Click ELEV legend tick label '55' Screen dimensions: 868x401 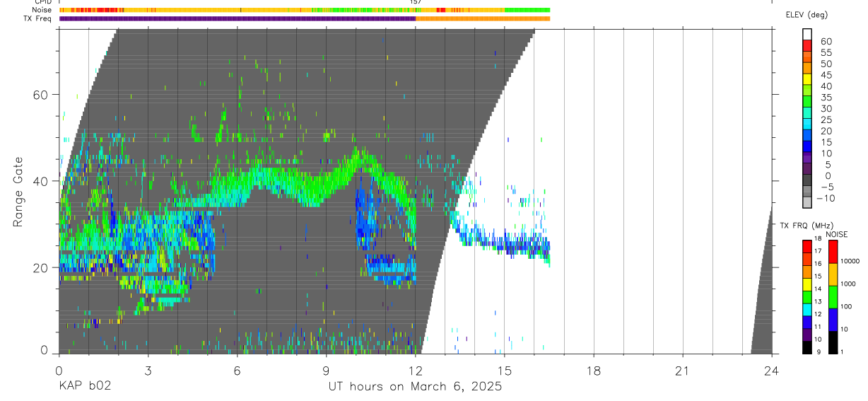point(826,52)
